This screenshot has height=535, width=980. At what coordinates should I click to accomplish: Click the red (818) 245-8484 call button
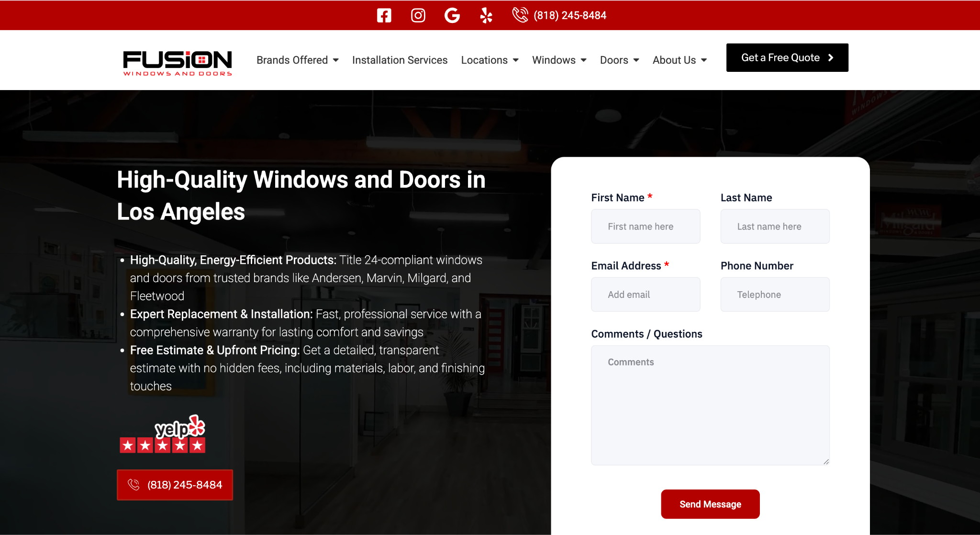click(175, 485)
